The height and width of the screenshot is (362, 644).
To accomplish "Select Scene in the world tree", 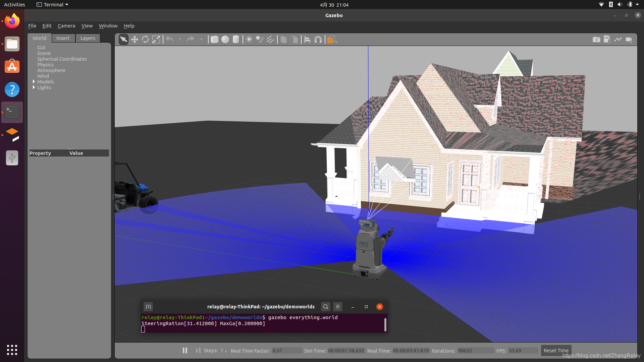I will point(44,53).
